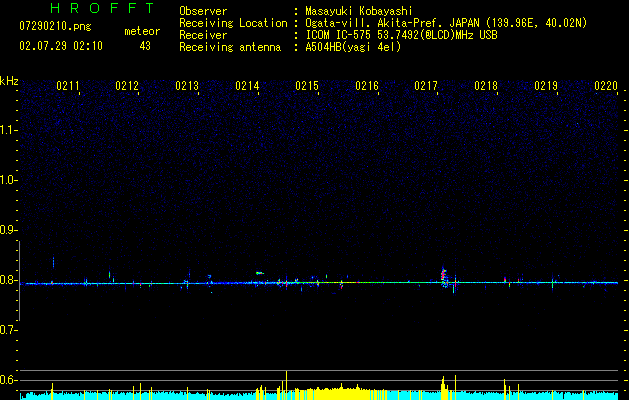
Task: Click time marker 0215
Action: (307, 86)
